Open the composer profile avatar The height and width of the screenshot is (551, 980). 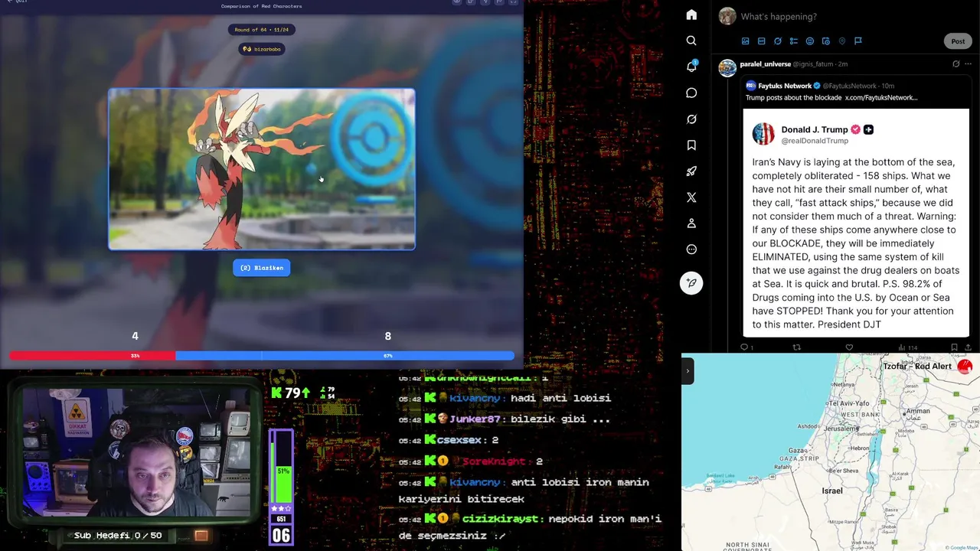(727, 16)
